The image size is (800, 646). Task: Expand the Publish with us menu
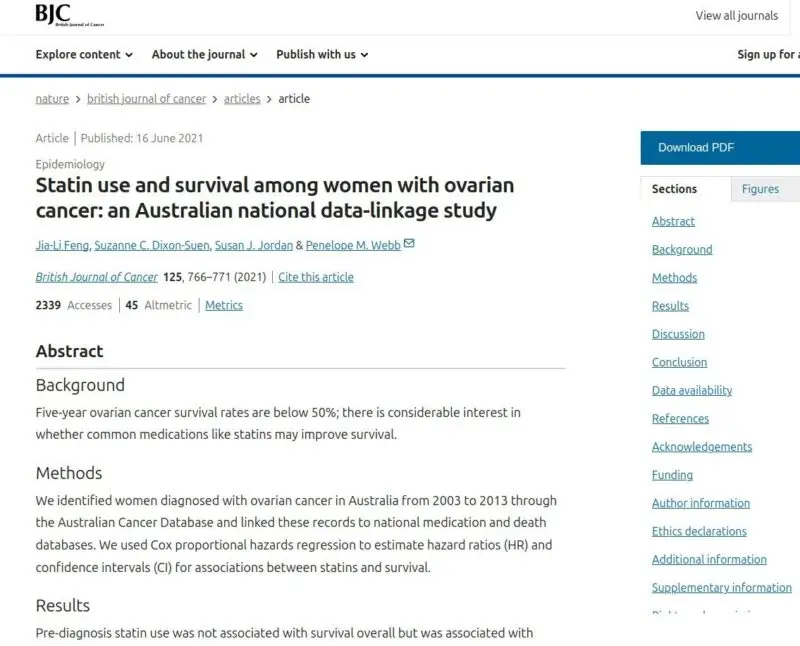[322, 55]
